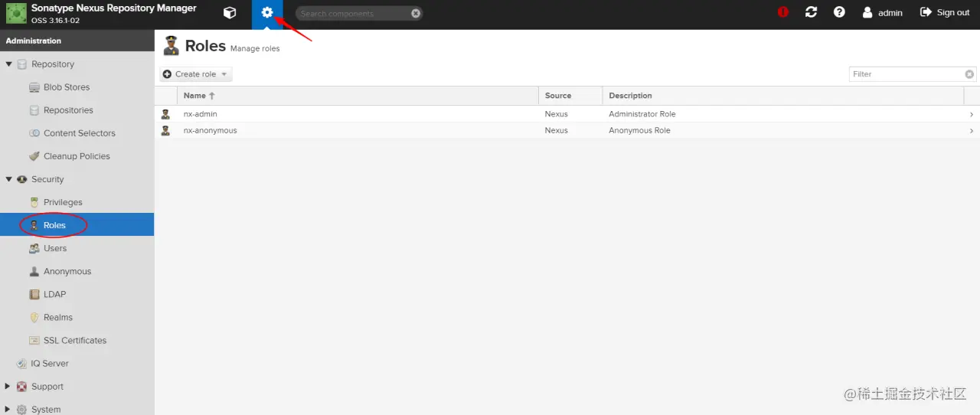Click the Administrator Role description
980x415 pixels.
coord(642,114)
